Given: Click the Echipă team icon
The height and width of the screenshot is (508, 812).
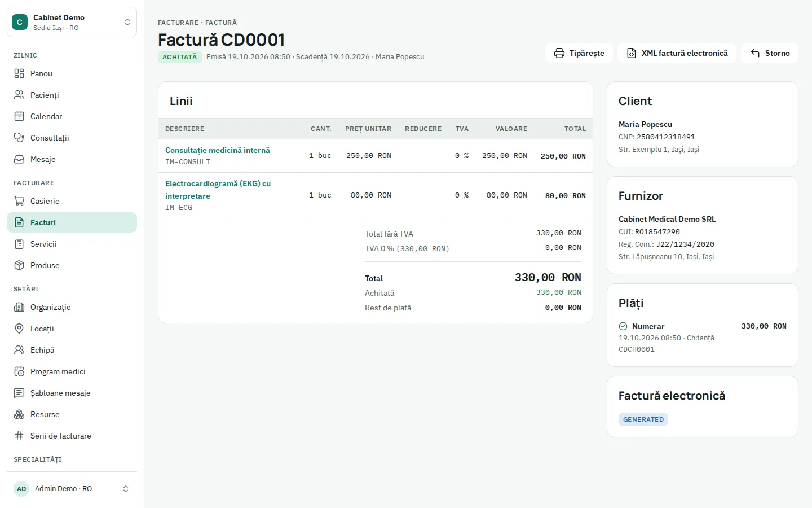Looking at the screenshot, I should click(x=19, y=350).
